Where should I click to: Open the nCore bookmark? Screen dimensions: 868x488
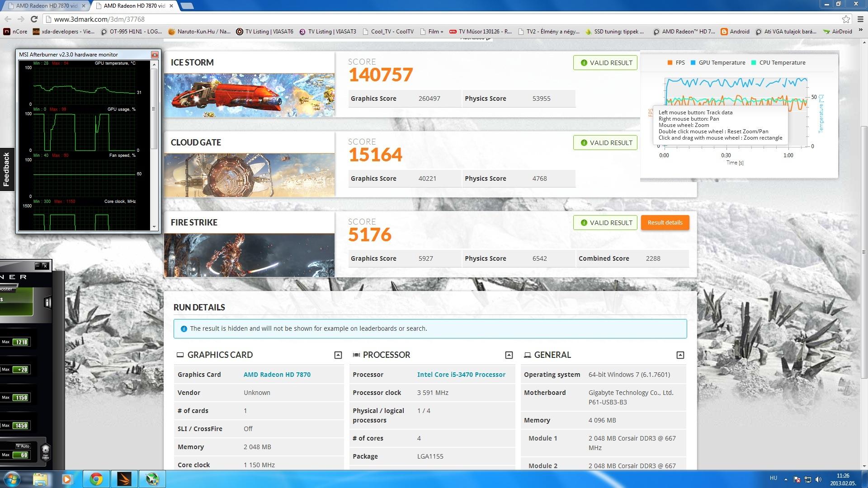click(15, 32)
